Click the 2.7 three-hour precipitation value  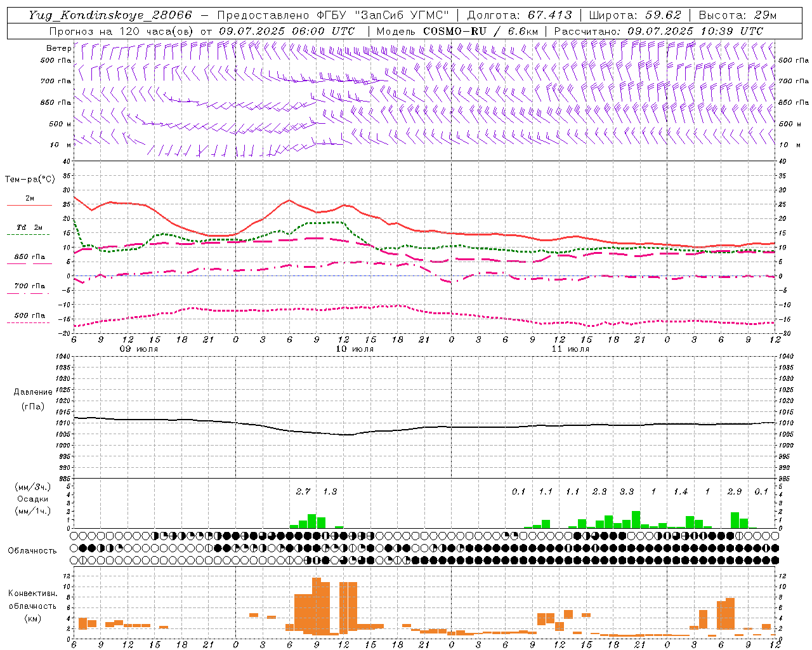click(303, 491)
